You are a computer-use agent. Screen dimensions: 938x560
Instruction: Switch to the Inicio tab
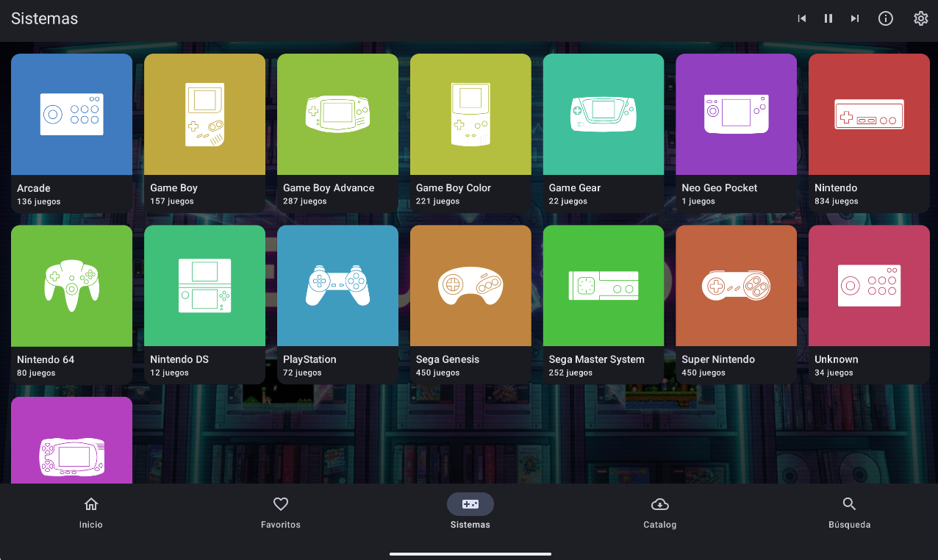tap(91, 512)
